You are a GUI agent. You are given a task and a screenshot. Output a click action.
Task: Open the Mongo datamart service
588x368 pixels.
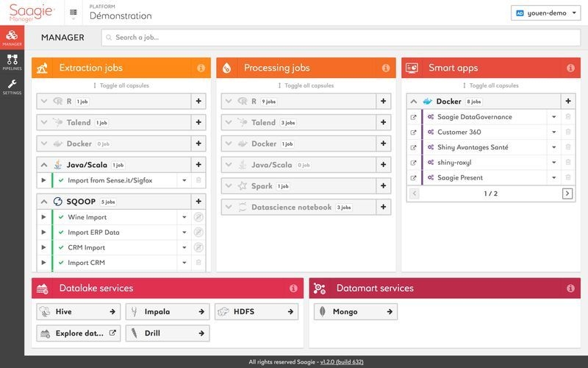[x=356, y=311]
